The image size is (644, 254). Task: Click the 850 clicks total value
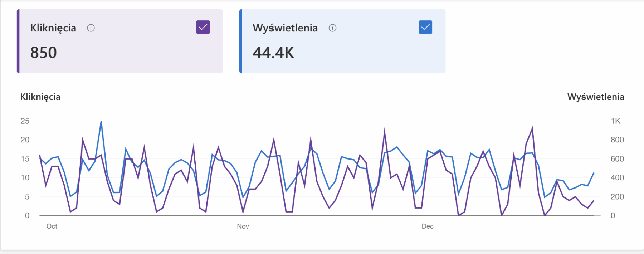(x=43, y=53)
